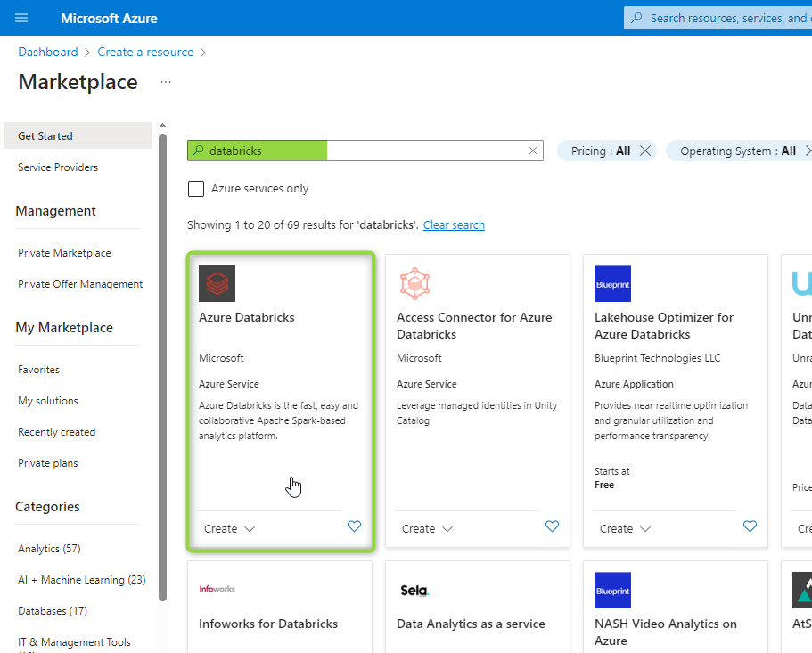The image size is (812, 653).
Task: Click the Access Connector logo icon
Action: [x=414, y=283]
